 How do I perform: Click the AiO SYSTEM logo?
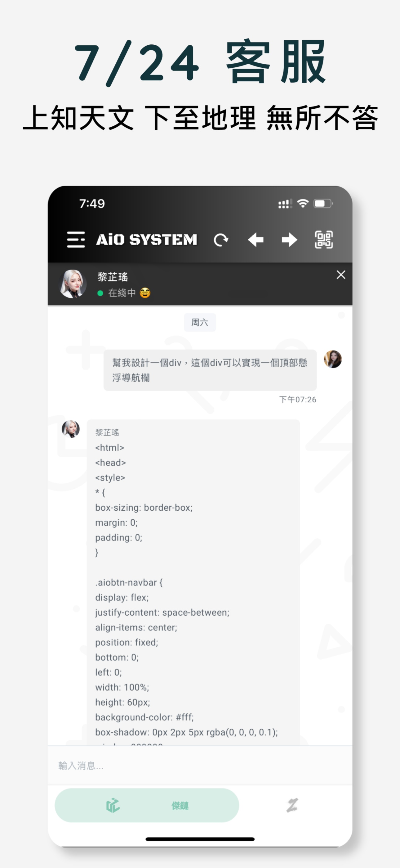pyautogui.click(x=146, y=240)
